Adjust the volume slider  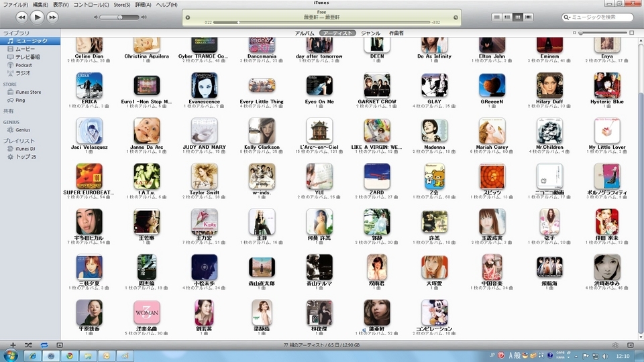coord(119,17)
